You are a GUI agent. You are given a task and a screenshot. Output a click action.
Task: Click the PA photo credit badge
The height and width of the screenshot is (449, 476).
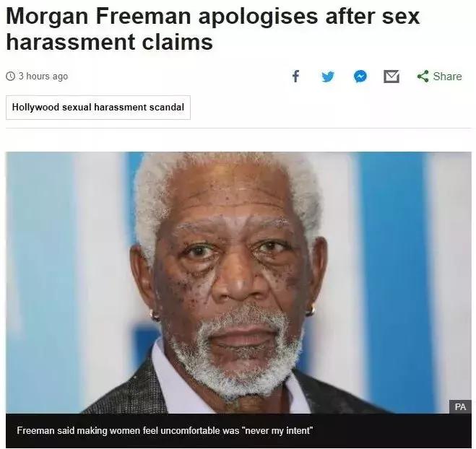tap(460, 407)
